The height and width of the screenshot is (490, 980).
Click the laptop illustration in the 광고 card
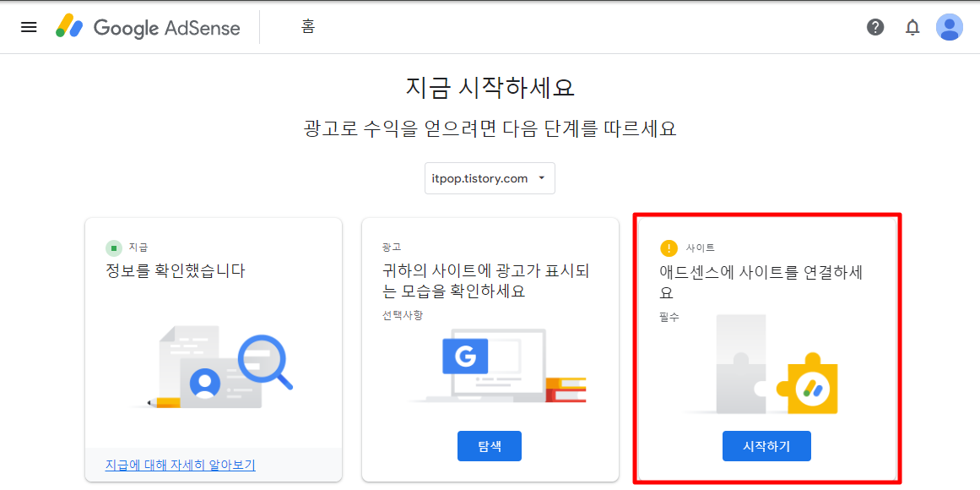tap(497, 366)
